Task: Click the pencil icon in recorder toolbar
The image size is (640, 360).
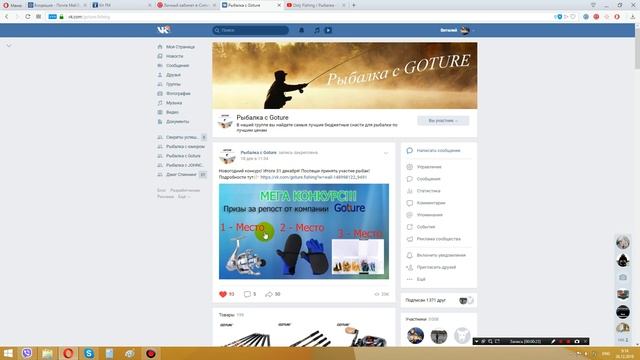Action: (x=553, y=341)
